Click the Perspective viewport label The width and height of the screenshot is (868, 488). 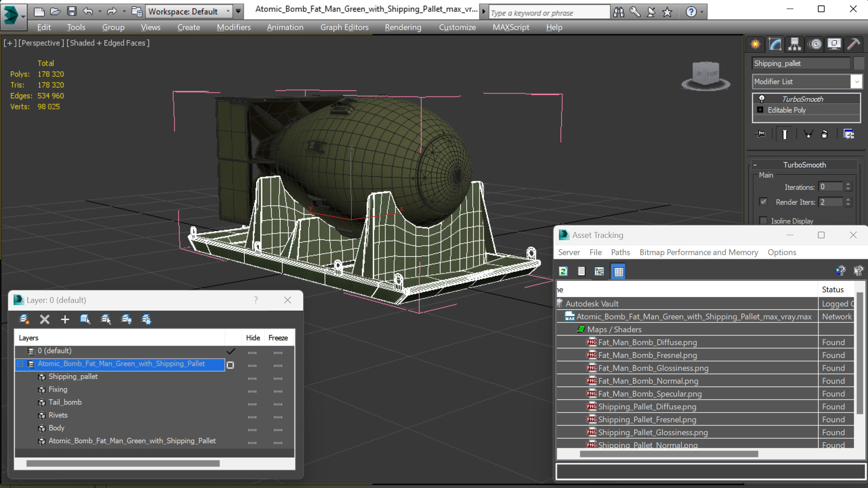coord(40,43)
